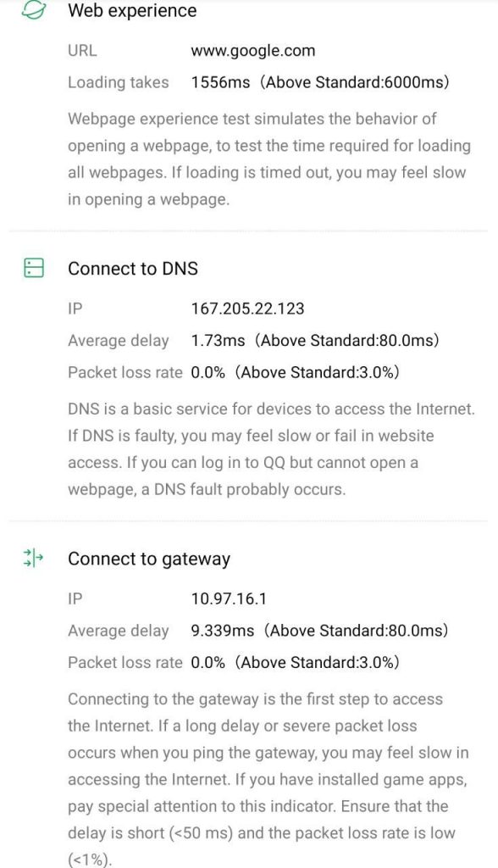Click the gateway IP 10.97.16.1
This screenshot has height=868, width=498.
[x=229, y=599]
